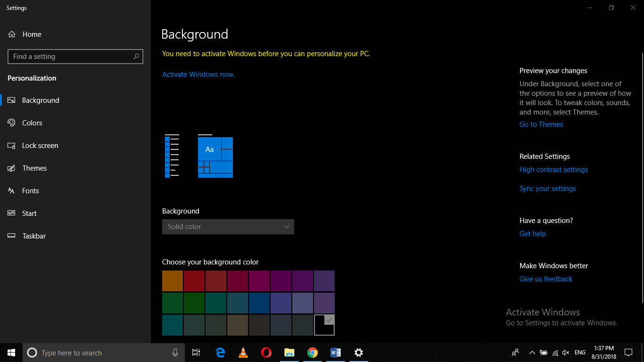Click the Home icon in Settings sidebar
Image resolution: width=644 pixels, height=362 pixels.
pyautogui.click(x=12, y=34)
